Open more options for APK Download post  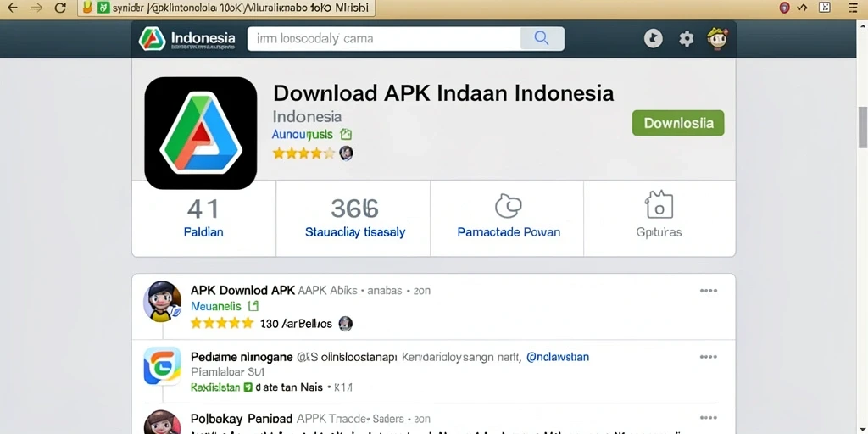[708, 291]
